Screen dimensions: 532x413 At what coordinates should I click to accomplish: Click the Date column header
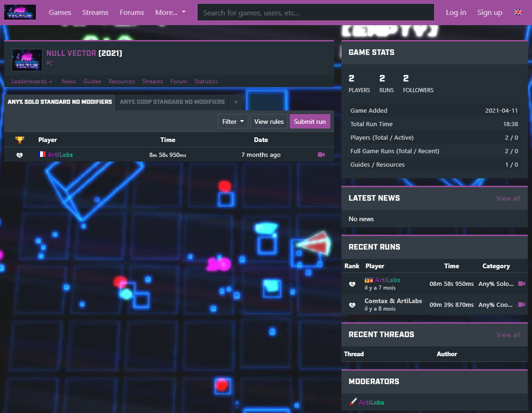coord(261,140)
